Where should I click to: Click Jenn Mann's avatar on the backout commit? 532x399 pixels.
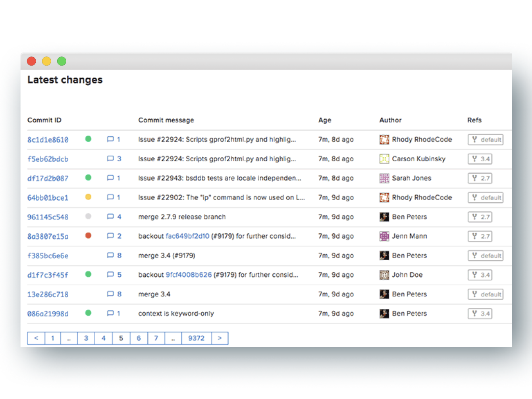384,236
